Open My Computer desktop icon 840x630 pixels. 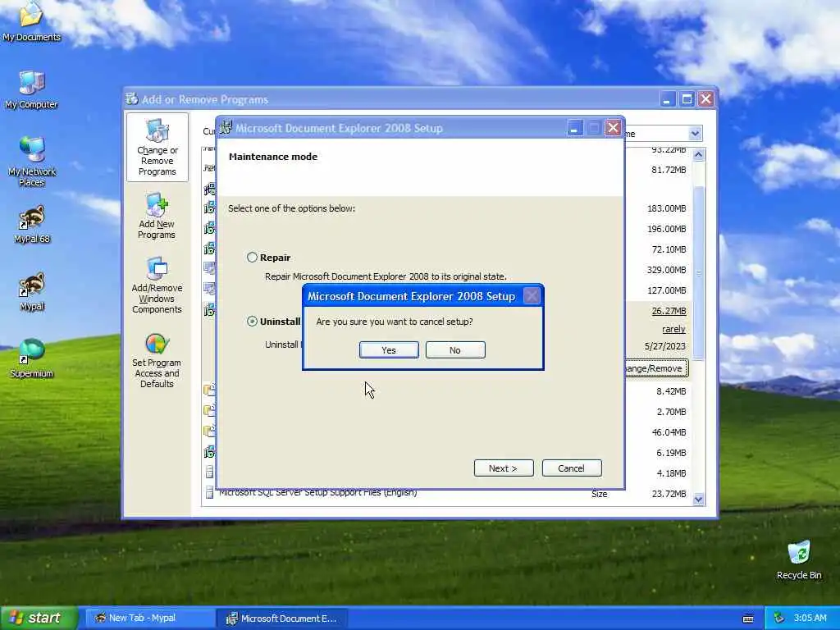(31, 90)
